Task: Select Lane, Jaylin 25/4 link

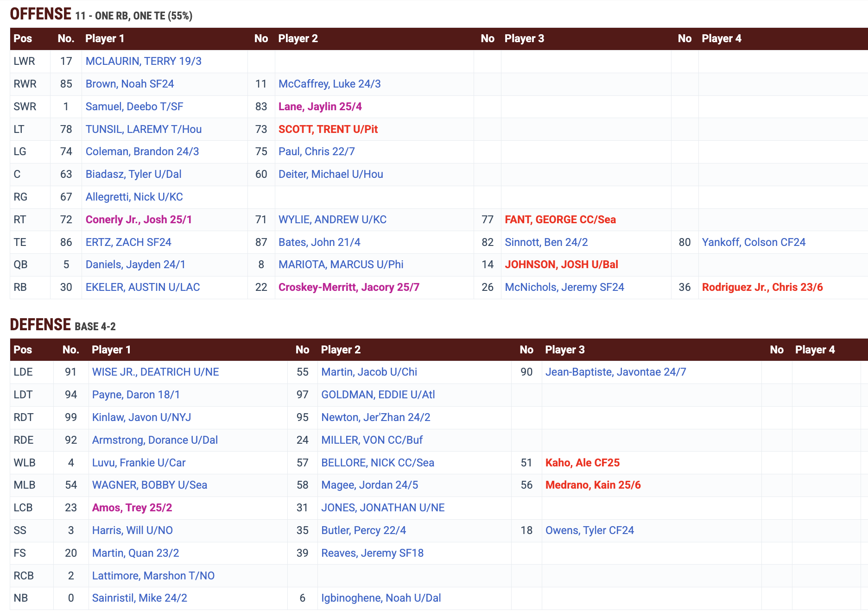Action: click(320, 107)
